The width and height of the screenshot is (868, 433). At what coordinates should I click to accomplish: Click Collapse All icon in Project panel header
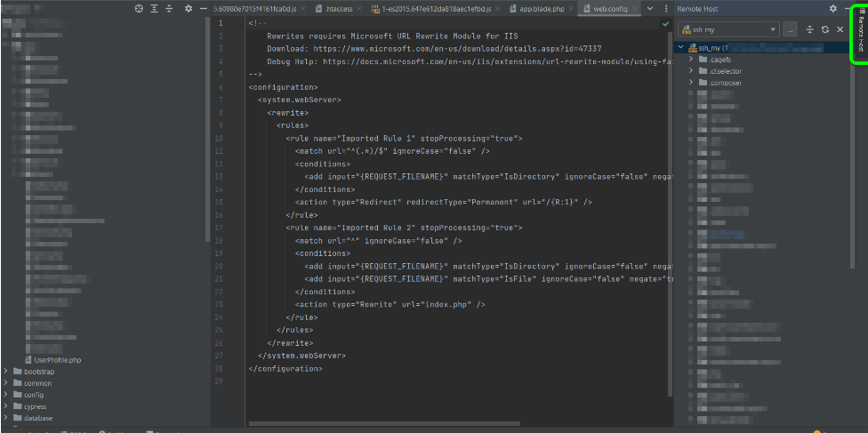(169, 9)
